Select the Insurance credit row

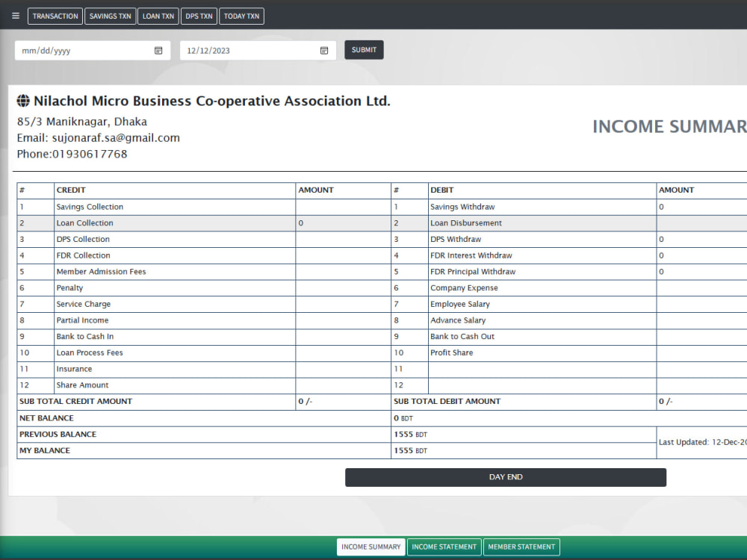tap(74, 369)
